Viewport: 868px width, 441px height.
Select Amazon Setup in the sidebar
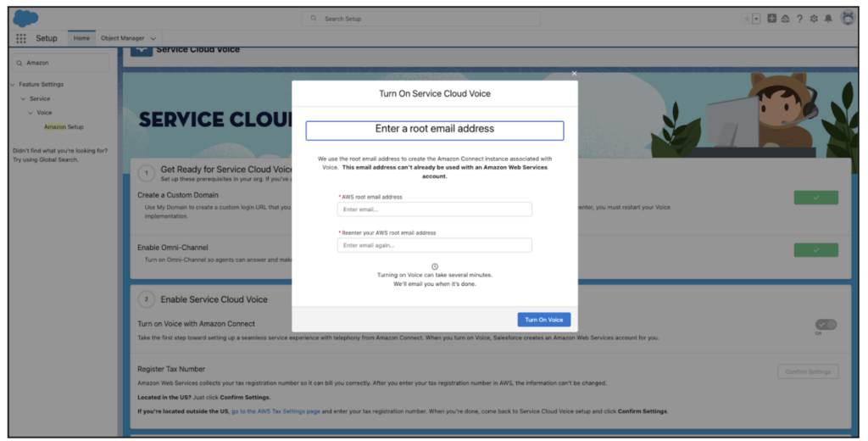[64, 126]
